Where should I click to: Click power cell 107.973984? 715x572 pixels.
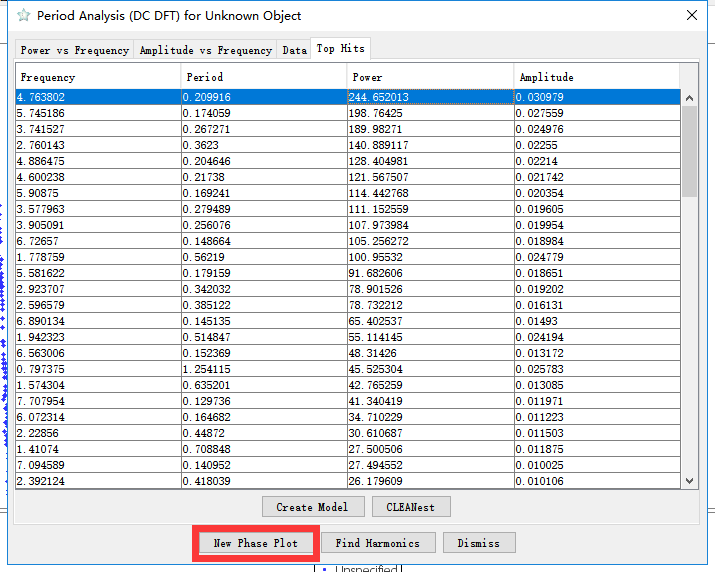[431, 225]
